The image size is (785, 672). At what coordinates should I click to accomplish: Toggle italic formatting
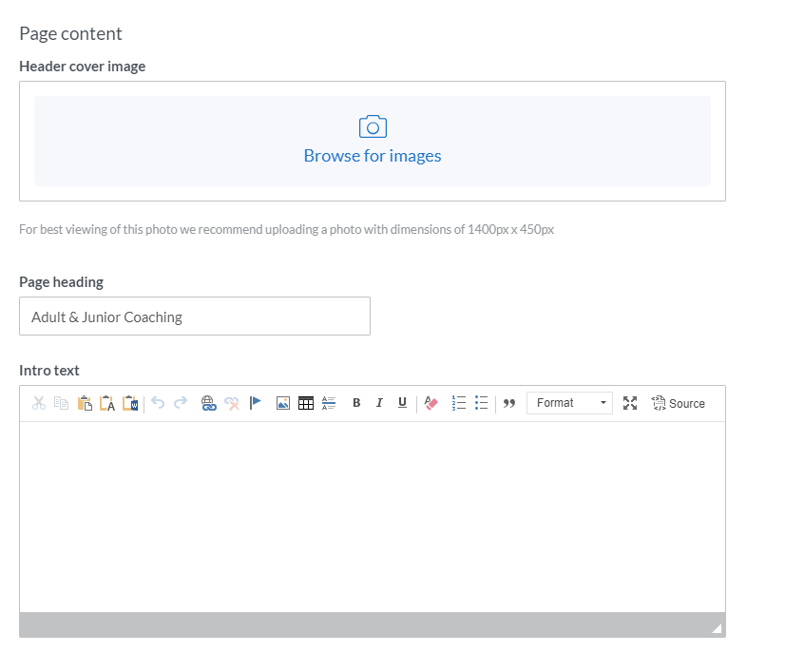pyautogui.click(x=379, y=403)
